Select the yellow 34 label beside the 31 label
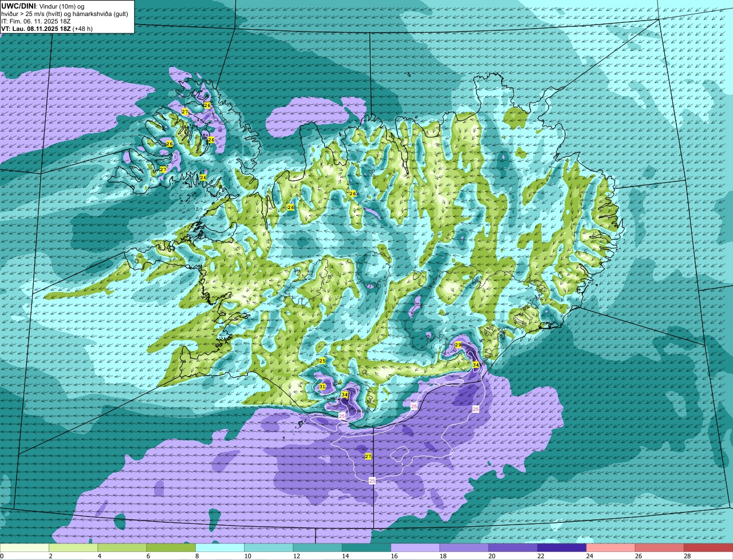The width and height of the screenshot is (733, 560). tap(345, 395)
